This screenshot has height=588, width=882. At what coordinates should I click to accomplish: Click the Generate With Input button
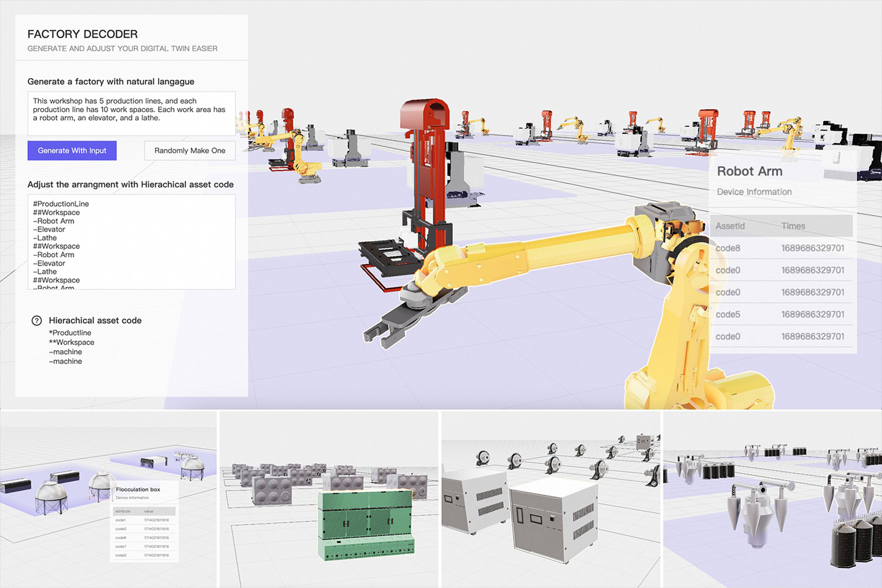pyautogui.click(x=72, y=151)
